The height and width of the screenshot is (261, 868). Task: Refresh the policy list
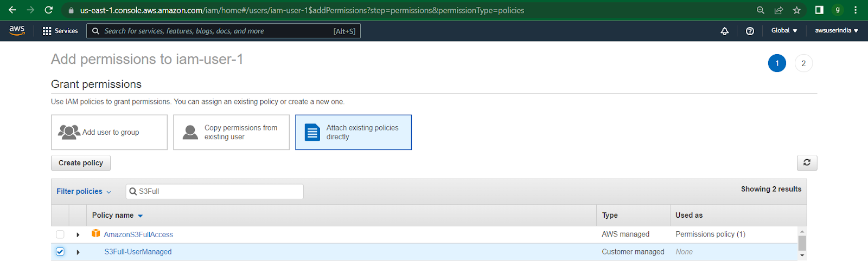click(807, 162)
